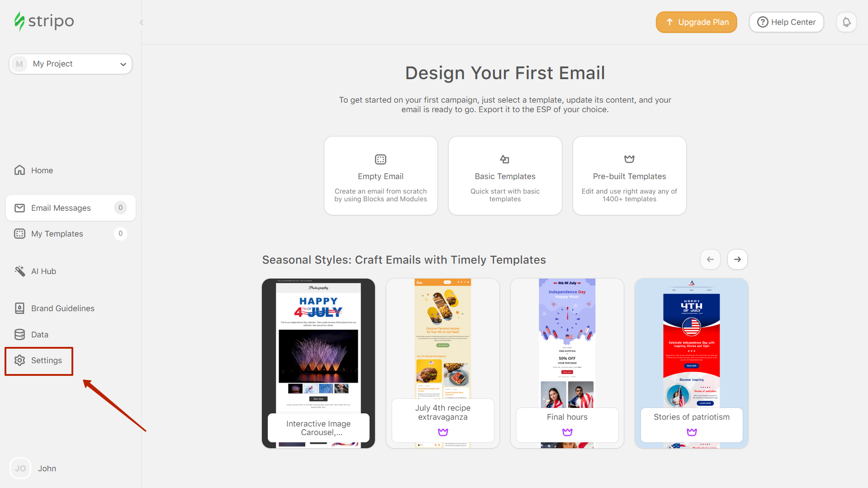Open the Data database icon
The width and height of the screenshot is (868, 488).
click(x=19, y=334)
